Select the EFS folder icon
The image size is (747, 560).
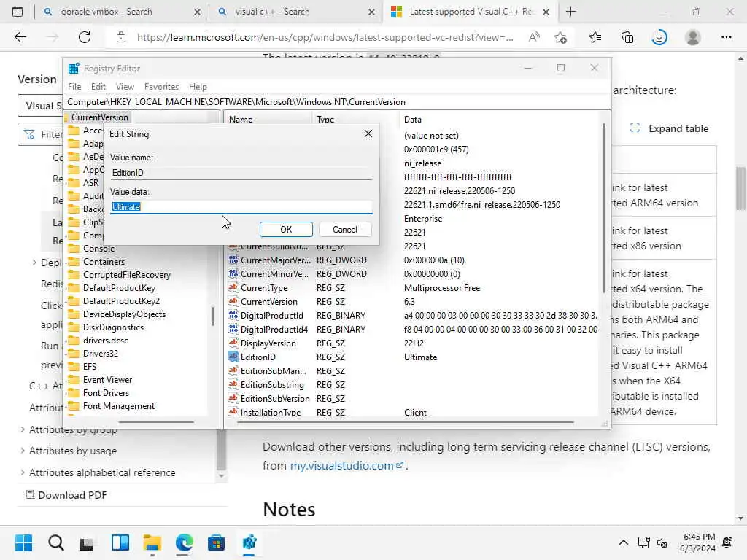(74, 367)
